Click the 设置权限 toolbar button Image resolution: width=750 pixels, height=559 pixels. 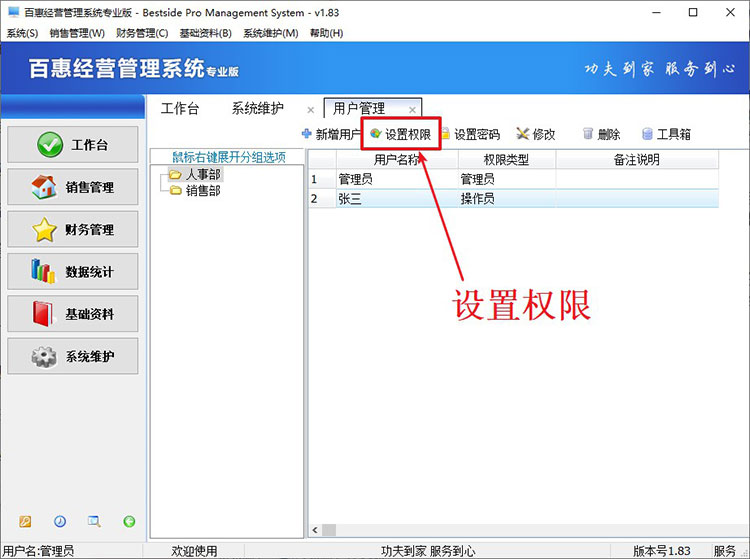(401, 134)
